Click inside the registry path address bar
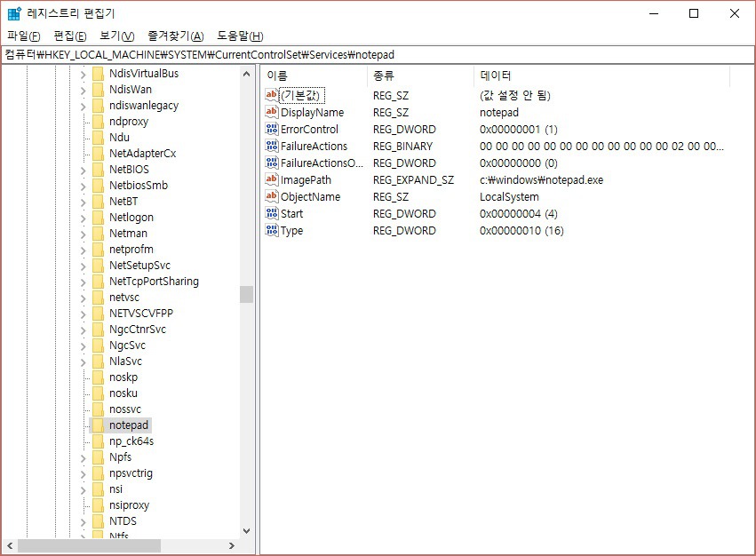This screenshot has width=756, height=556. click(x=355, y=53)
